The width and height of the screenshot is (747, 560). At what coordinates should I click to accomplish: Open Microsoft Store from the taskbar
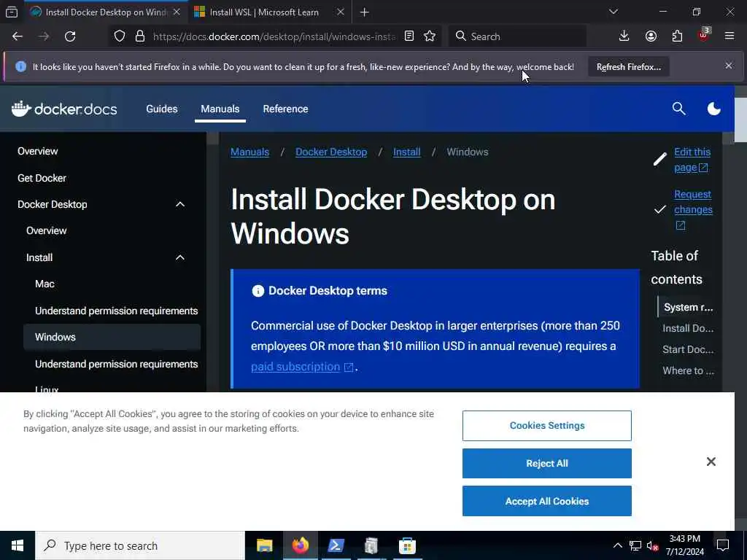(407, 545)
